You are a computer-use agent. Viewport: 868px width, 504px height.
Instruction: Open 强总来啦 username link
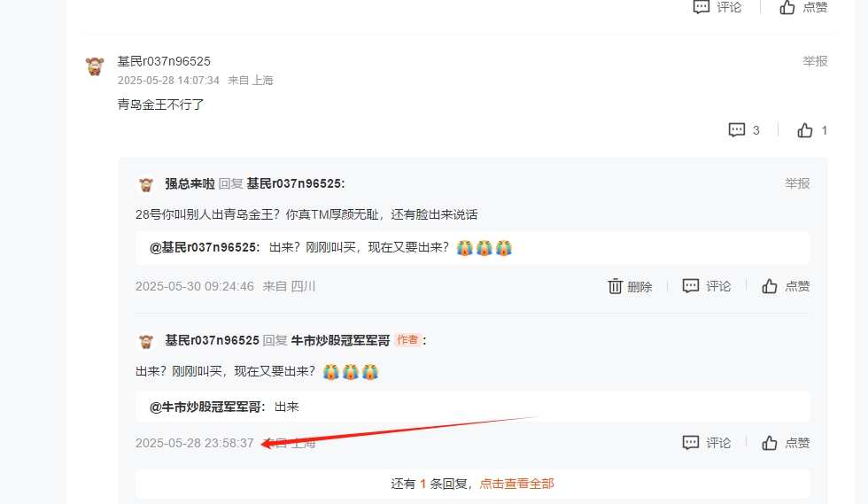point(190,184)
